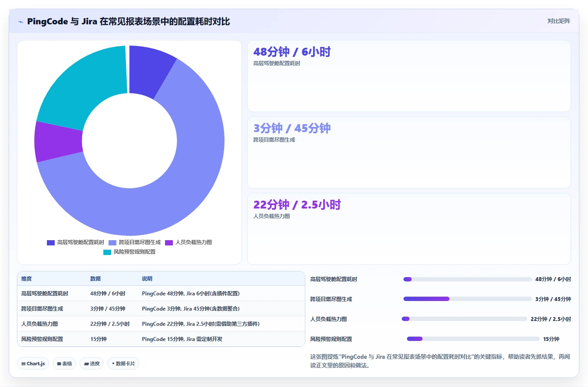588x387 pixels.
Task: Select the 48分钟 / 6小时 card value
Action: 292,52
